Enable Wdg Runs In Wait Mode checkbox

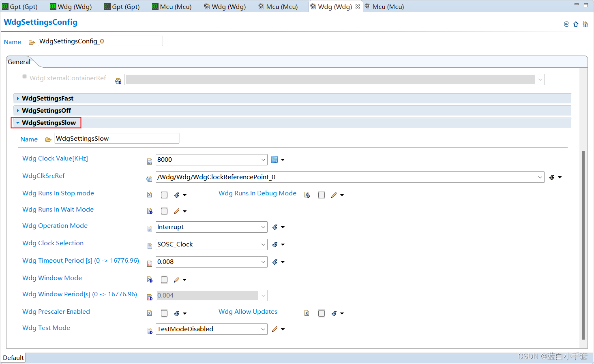point(164,211)
